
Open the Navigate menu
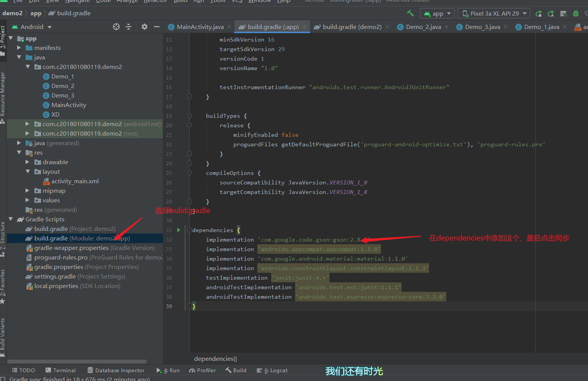pos(77,1)
